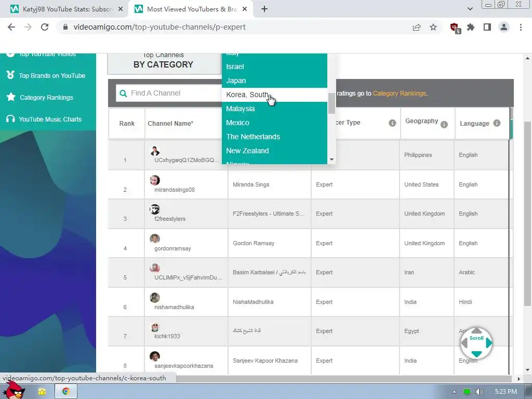Open the UCxhygwqQ1ZMoBGQ channel avatar
The height and width of the screenshot is (399, 532).
[155, 151]
